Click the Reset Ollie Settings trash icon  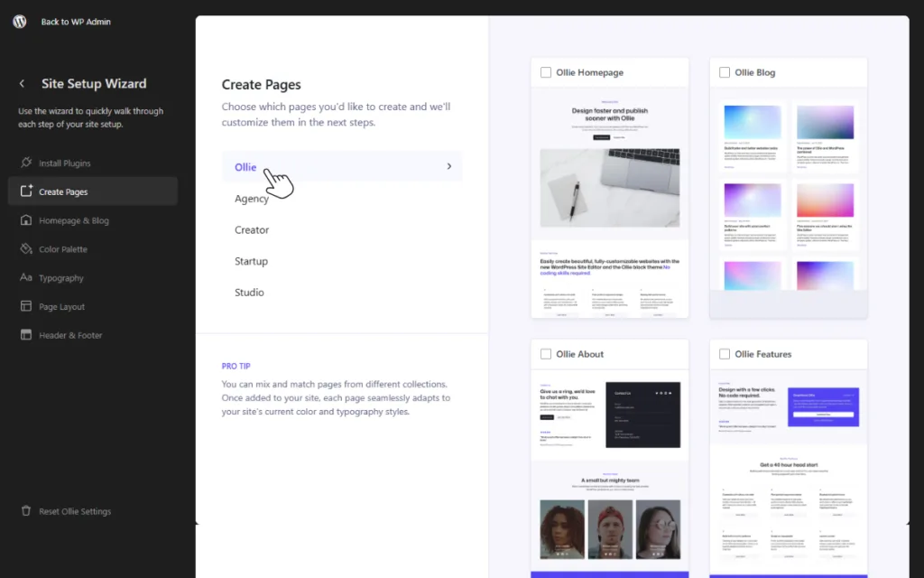pos(26,511)
